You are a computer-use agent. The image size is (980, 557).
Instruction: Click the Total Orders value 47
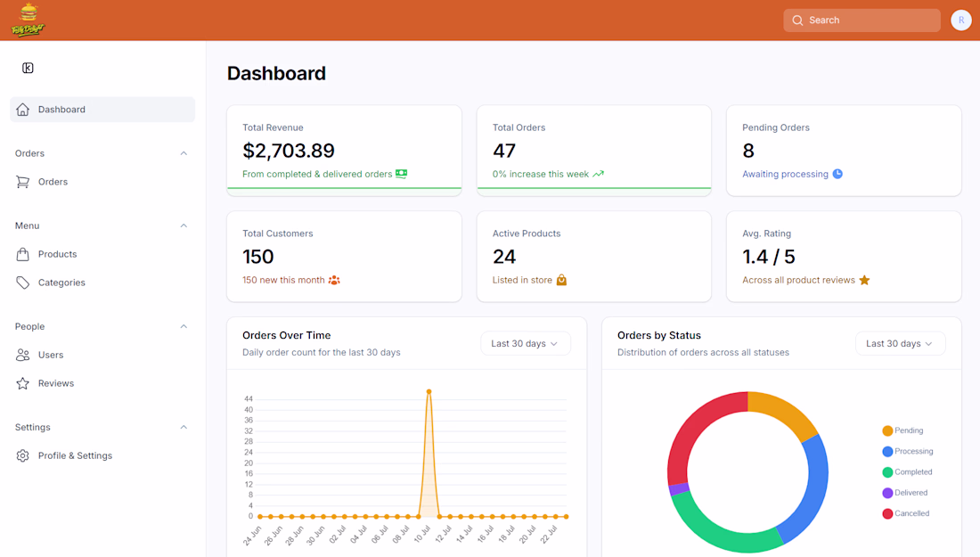pos(503,151)
